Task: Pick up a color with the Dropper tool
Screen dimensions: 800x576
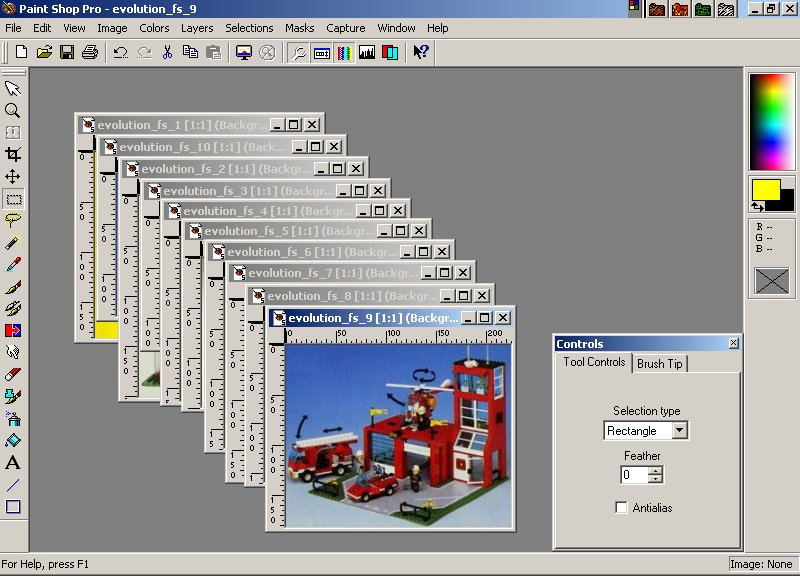Action: 12,264
